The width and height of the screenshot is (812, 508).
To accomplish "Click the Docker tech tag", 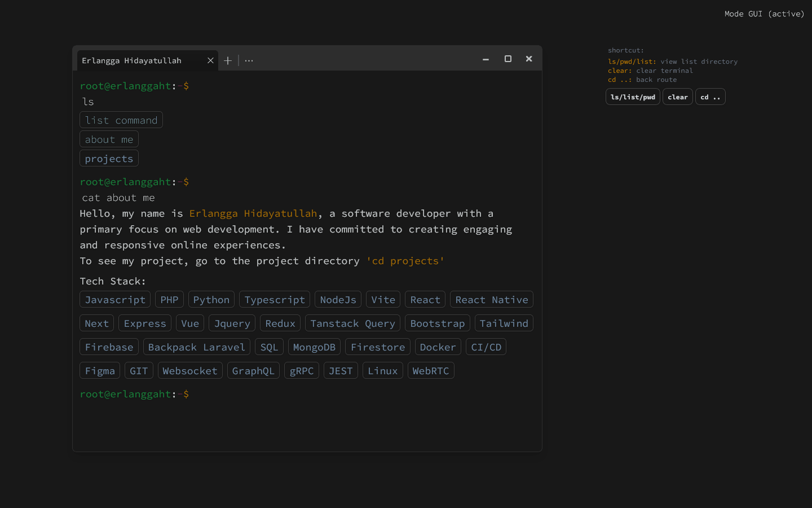I will 438,347.
